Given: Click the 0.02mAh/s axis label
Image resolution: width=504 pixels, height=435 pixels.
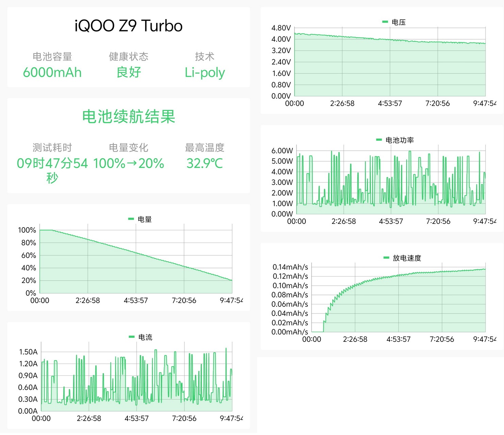Looking at the screenshot, I should click(x=290, y=323).
